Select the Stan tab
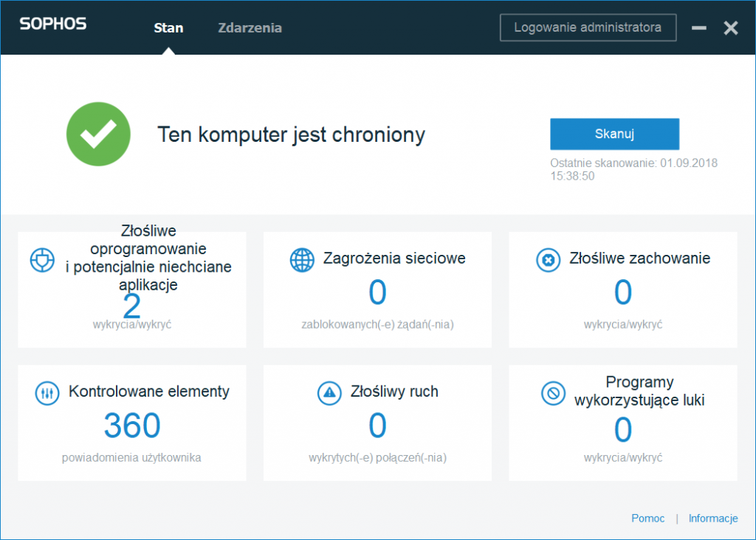 click(x=168, y=27)
